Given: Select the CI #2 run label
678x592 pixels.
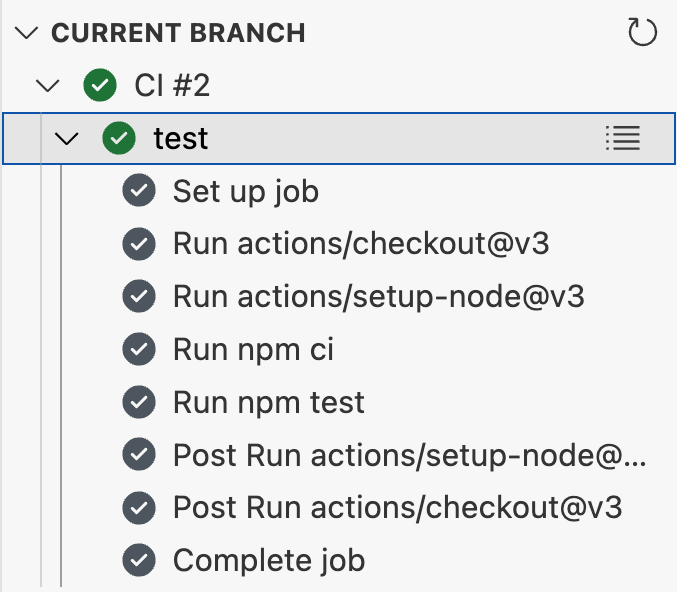Looking at the screenshot, I should [172, 86].
